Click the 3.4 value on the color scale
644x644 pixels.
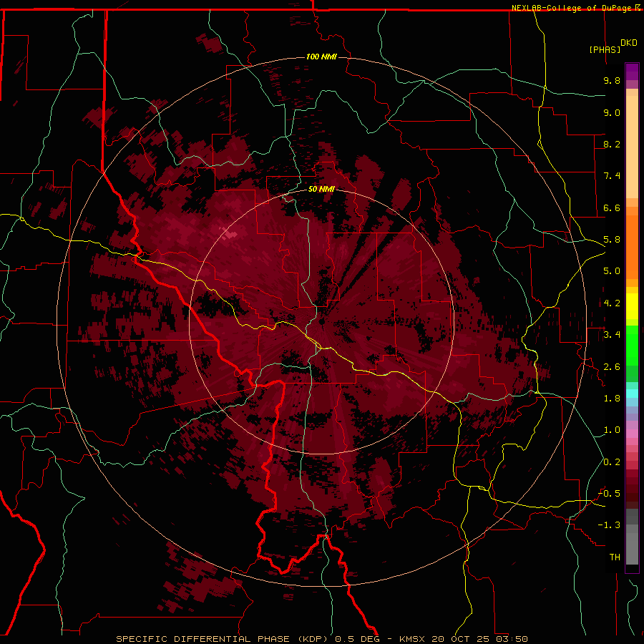coord(612,335)
